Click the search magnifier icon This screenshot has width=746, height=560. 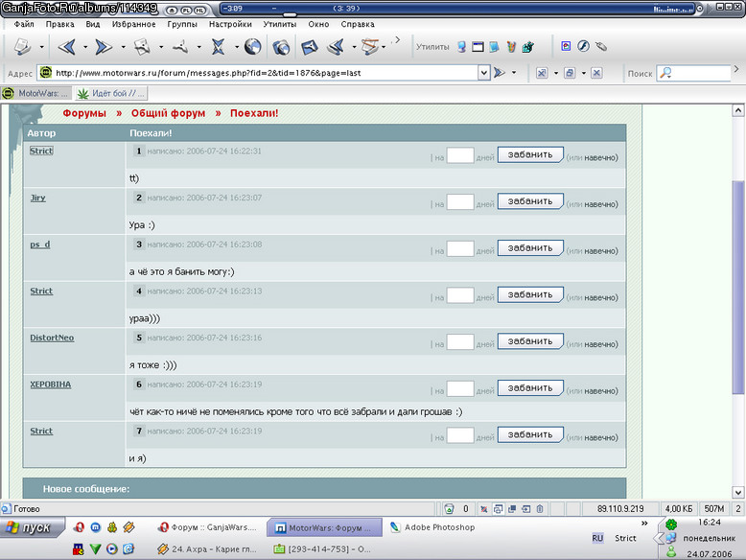tap(665, 73)
